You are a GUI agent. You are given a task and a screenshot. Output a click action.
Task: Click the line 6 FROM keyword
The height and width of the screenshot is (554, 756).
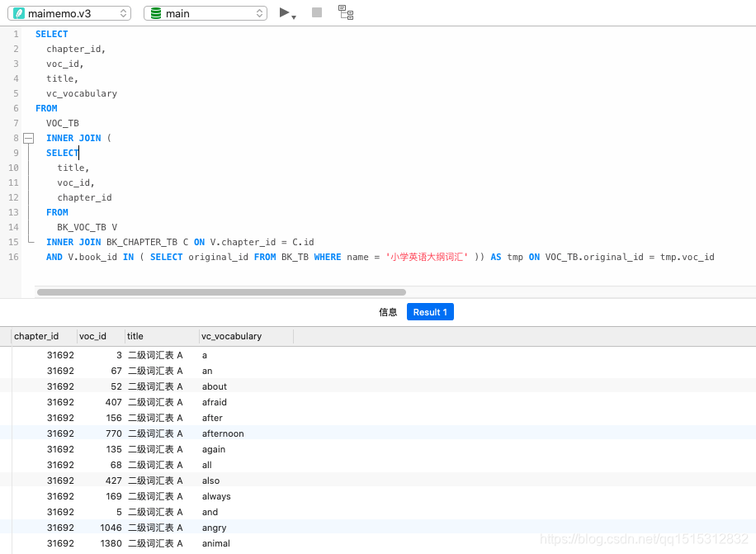tap(46, 108)
